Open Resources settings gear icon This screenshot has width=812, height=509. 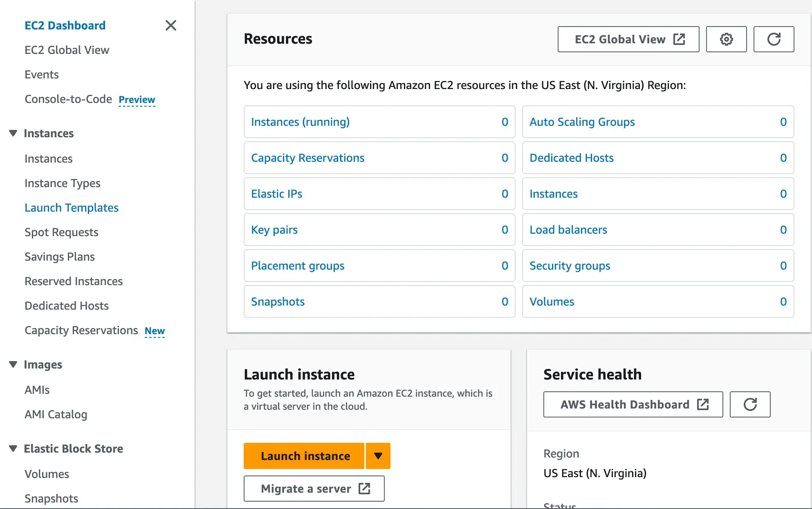coord(726,39)
